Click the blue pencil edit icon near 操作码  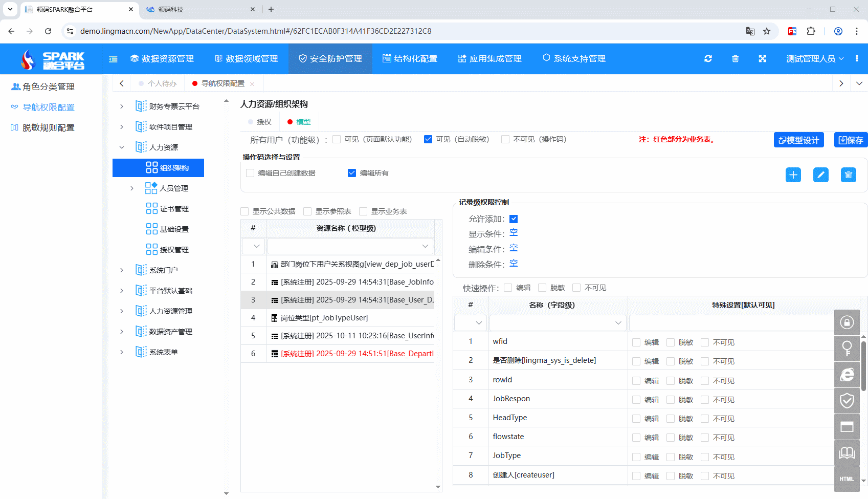[821, 175]
